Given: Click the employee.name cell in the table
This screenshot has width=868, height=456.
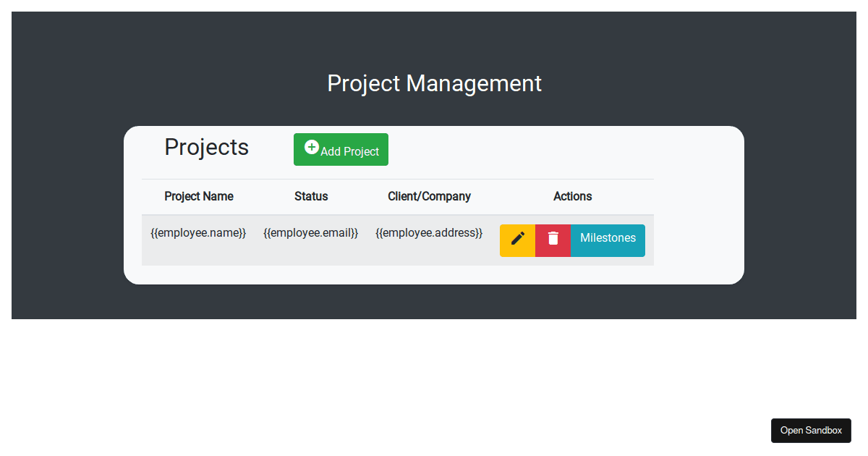Looking at the screenshot, I should coord(198,232).
